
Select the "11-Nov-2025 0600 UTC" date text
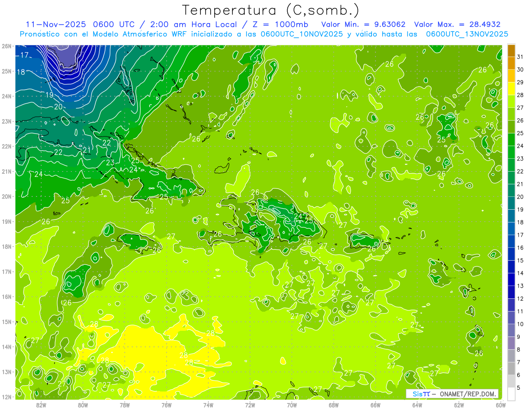coord(81,24)
